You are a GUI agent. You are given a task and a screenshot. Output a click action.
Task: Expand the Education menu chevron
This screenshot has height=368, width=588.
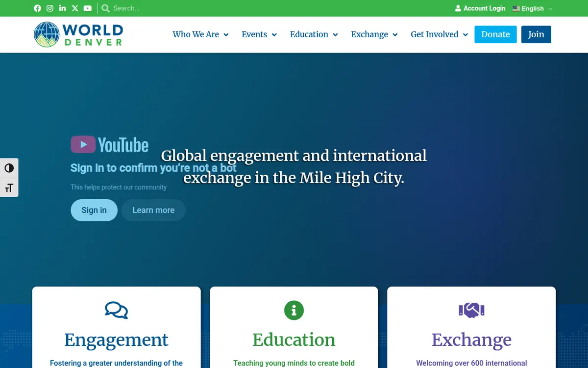click(335, 35)
